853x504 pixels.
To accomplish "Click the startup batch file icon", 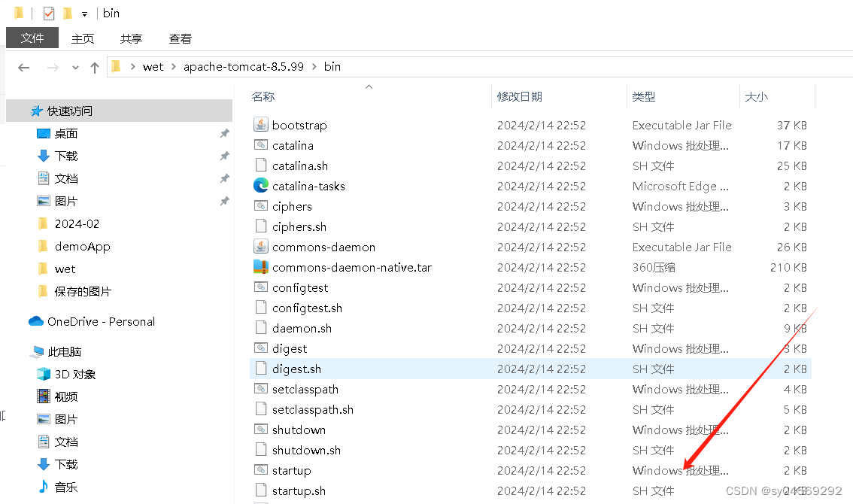I will [261, 470].
